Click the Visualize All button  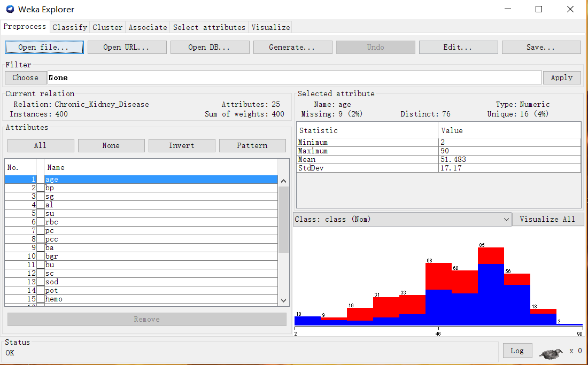click(x=548, y=219)
